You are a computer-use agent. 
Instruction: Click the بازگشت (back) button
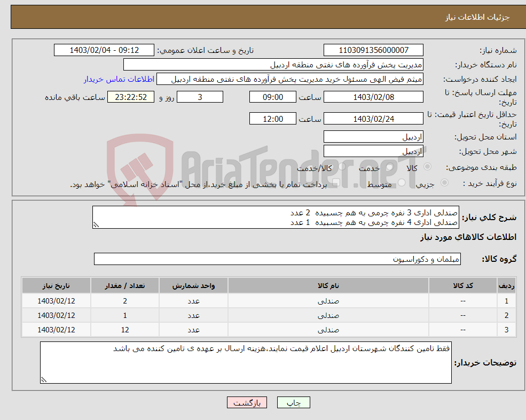[247, 402]
